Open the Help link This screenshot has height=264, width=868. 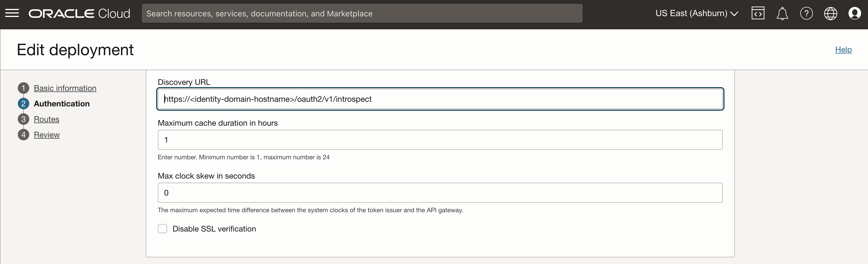[843, 49]
